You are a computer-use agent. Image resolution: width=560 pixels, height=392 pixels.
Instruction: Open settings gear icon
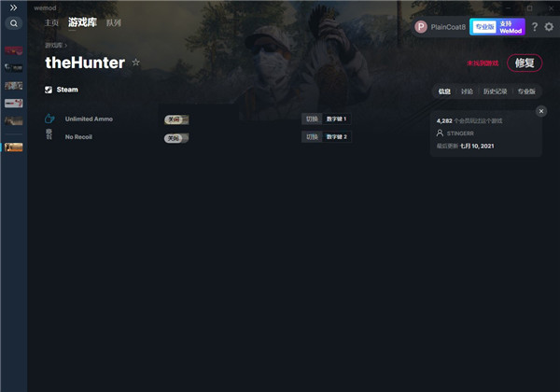(549, 27)
